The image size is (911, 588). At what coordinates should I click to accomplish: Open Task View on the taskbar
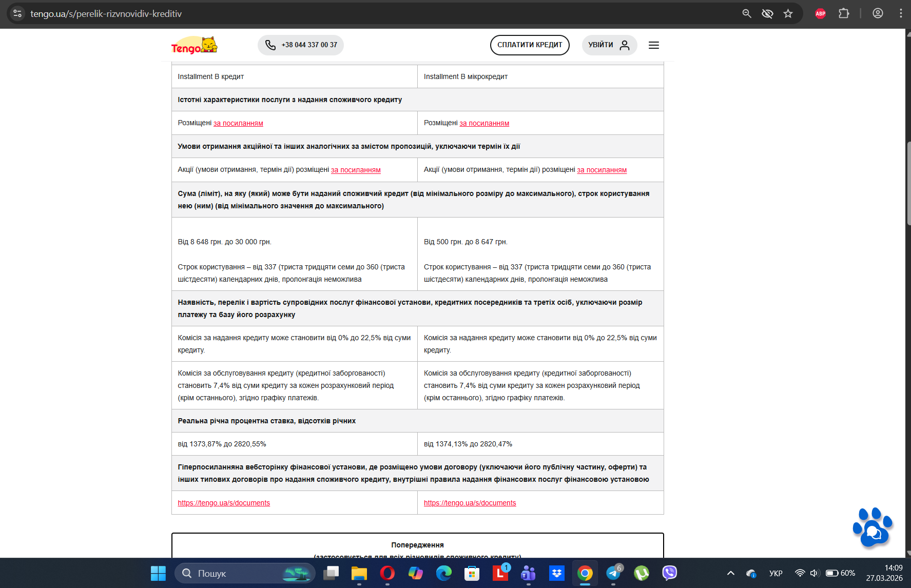point(331,573)
